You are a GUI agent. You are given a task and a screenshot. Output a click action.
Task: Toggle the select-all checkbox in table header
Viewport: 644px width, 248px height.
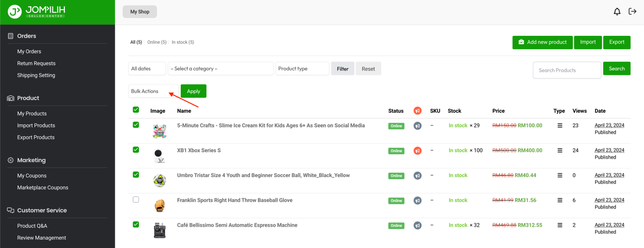click(x=136, y=110)
